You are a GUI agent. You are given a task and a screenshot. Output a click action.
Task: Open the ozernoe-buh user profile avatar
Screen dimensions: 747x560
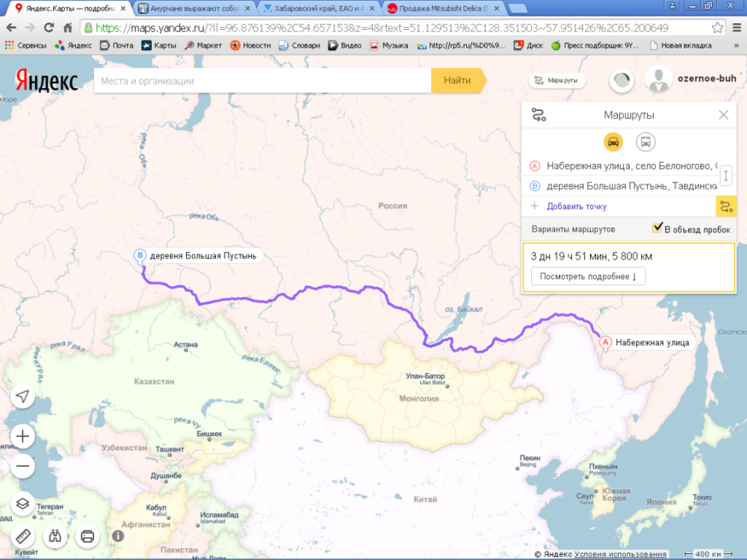click(658, 78)
